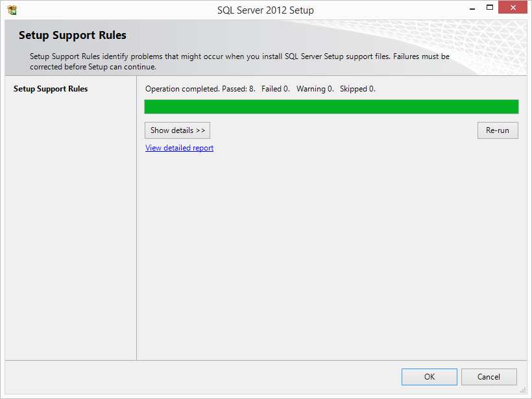Maximize the SQL Server 2012 Setup window
The image size is (532, 399).
tap(490, 8)
